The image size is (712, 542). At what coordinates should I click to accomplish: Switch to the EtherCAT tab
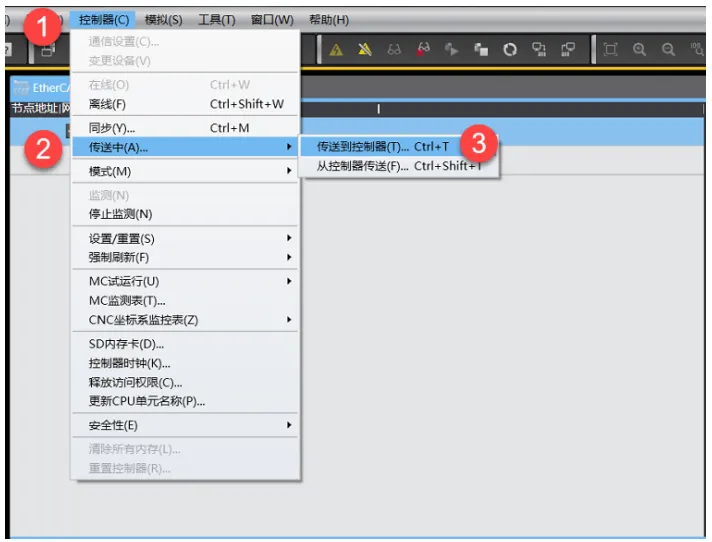pos(40,88)
